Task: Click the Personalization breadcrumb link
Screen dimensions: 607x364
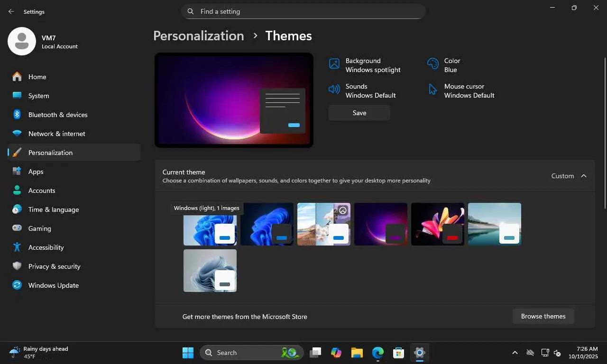Action: coord(199,36)
